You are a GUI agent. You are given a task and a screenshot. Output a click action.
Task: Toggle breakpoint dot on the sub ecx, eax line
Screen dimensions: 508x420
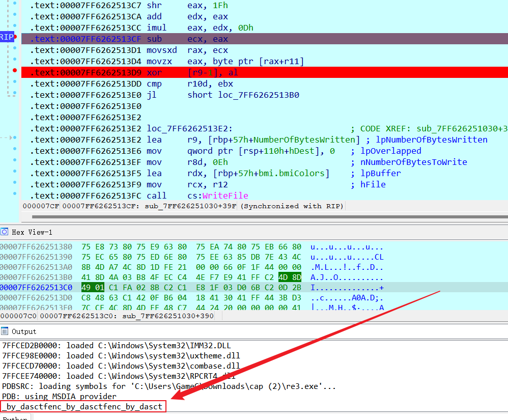point(15,37)
